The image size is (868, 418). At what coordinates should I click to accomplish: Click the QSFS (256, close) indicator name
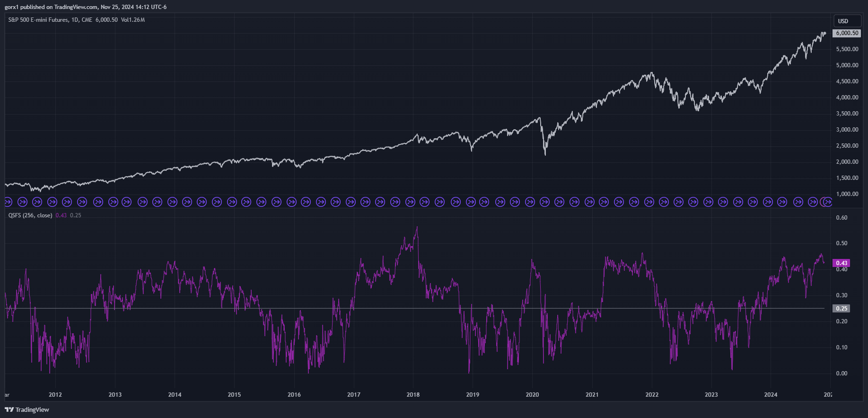30,215
